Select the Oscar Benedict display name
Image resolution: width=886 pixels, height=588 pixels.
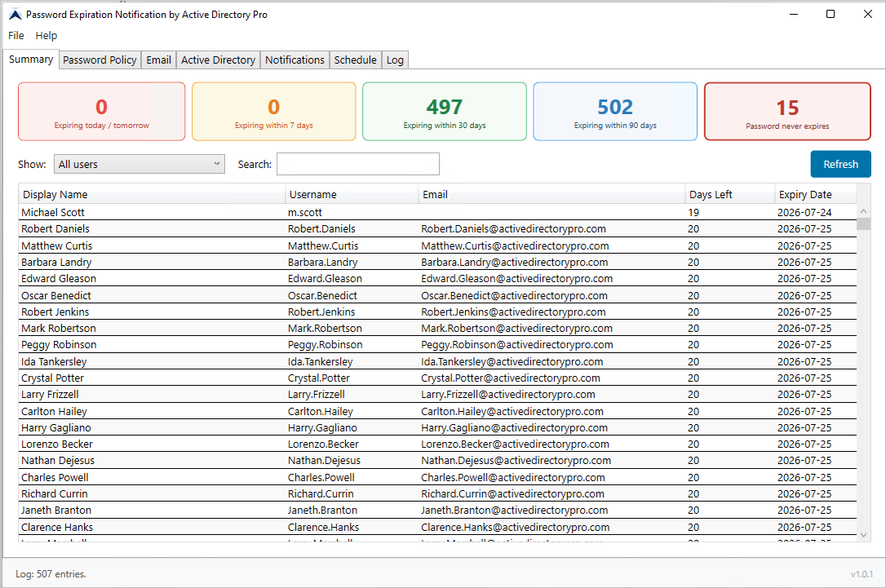(56, 295)
